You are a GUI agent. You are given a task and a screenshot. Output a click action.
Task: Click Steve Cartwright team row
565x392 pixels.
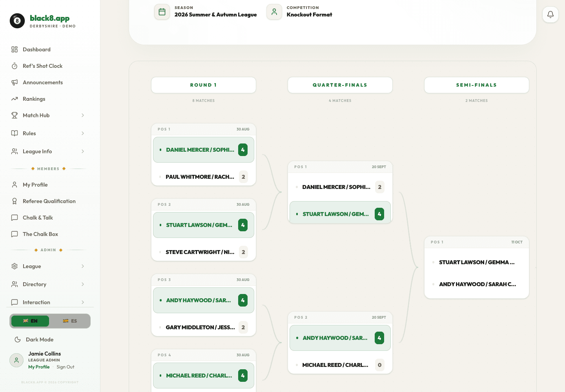(x=204, y=252)
